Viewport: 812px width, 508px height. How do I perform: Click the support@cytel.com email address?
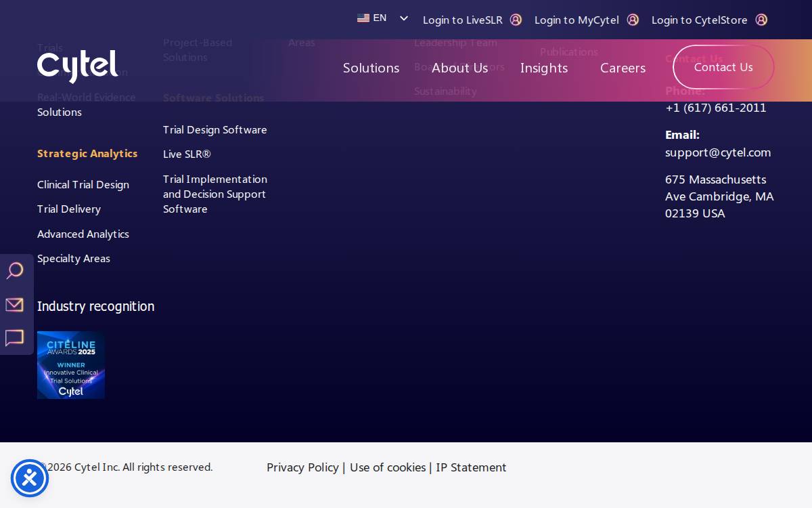pos(718,152)
